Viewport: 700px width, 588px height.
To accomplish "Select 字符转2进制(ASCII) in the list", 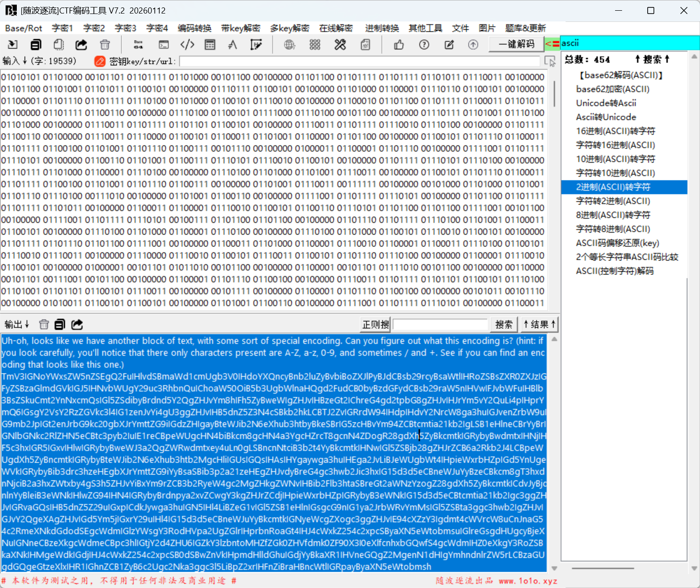I will tap(613, 201).
